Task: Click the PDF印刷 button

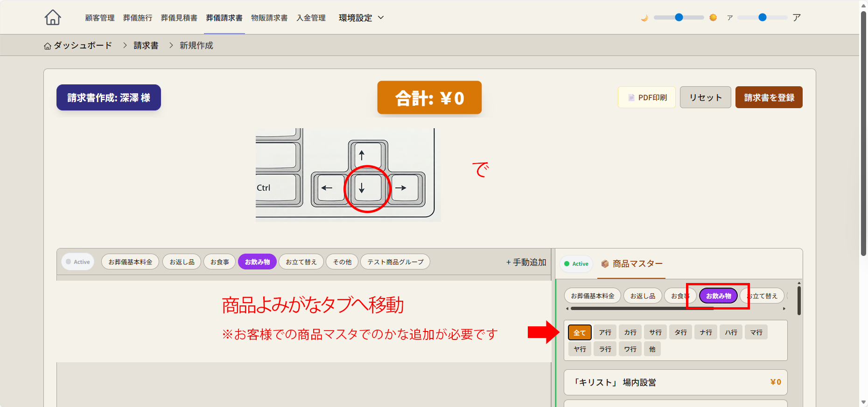Action: pos(647,97)
